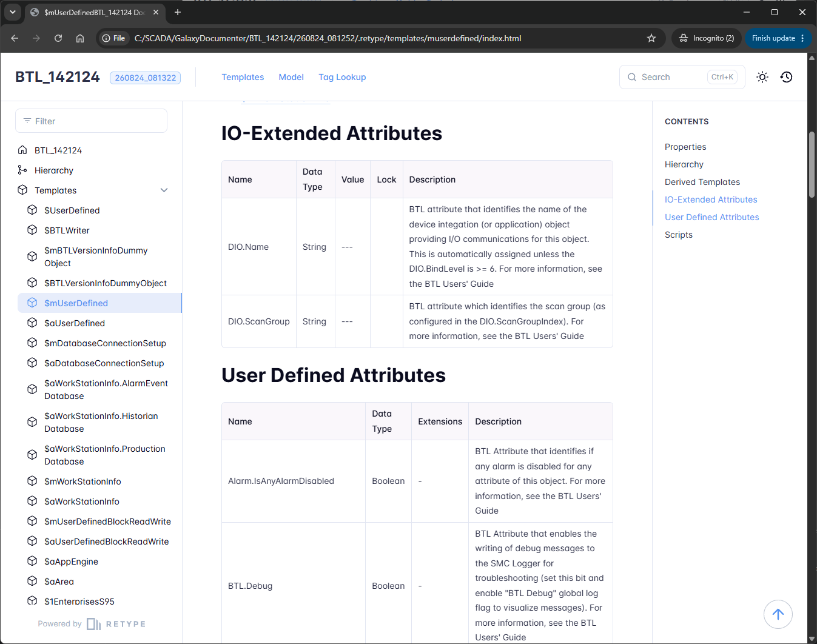Click the IO-Extended Attributes heading
The width and height of the screenshot is (817, 644).
(332, 133)
